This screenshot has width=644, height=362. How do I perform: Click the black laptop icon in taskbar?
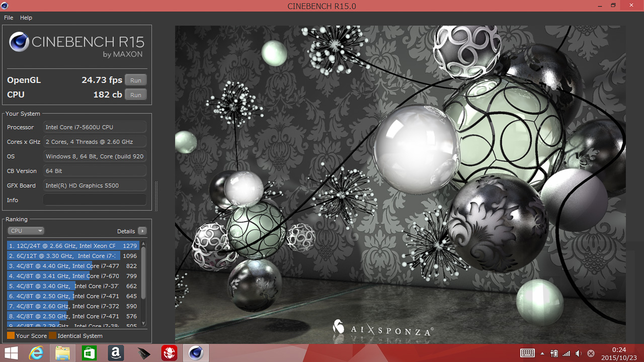[x=143, y=353]
